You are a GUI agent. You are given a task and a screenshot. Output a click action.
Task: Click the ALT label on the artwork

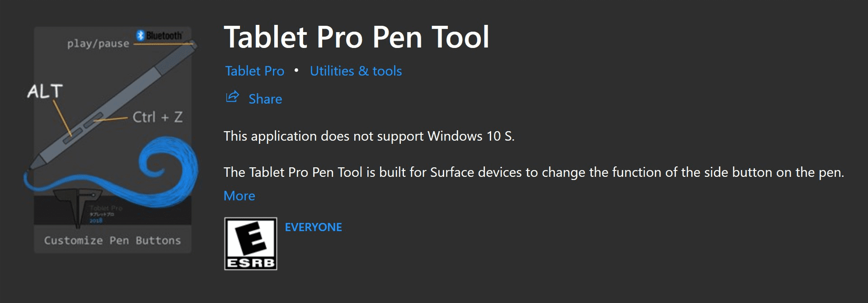click(x=44, y=92)
